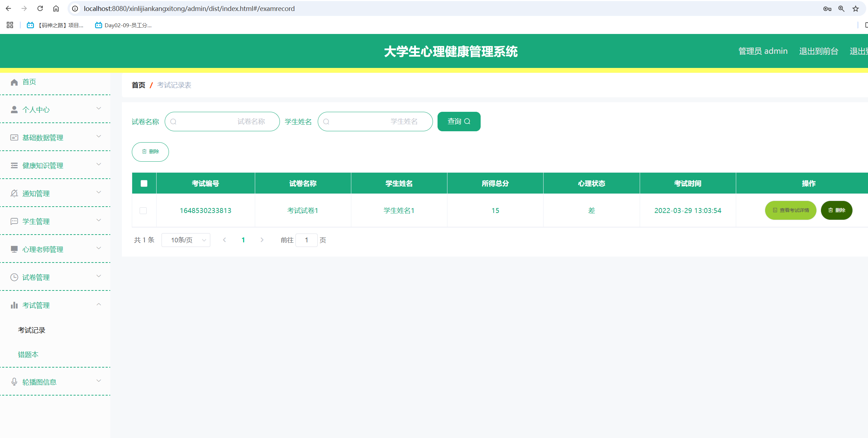Click the browser reload icon
Viewport: 868px width, 438px height.
tap(40, 8)
